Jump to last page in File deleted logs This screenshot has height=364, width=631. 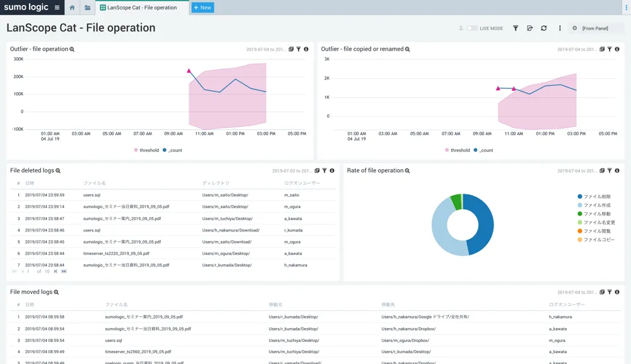click(64, 271)
